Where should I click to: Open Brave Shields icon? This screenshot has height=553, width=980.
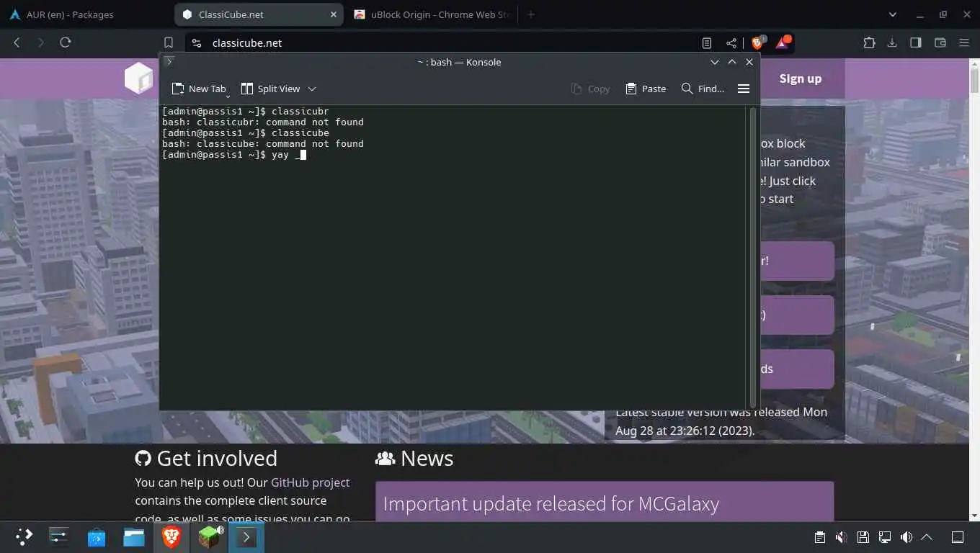(757, 42)
